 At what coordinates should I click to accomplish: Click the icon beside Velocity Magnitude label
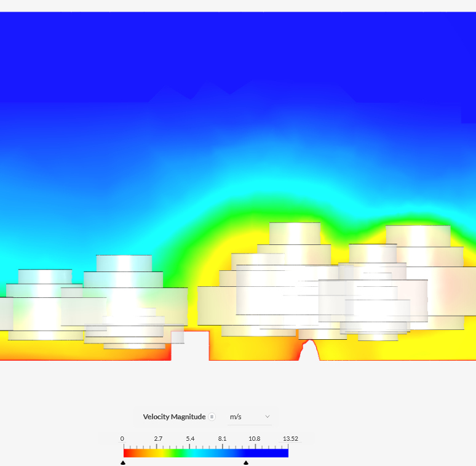click(x=212, y=417)
